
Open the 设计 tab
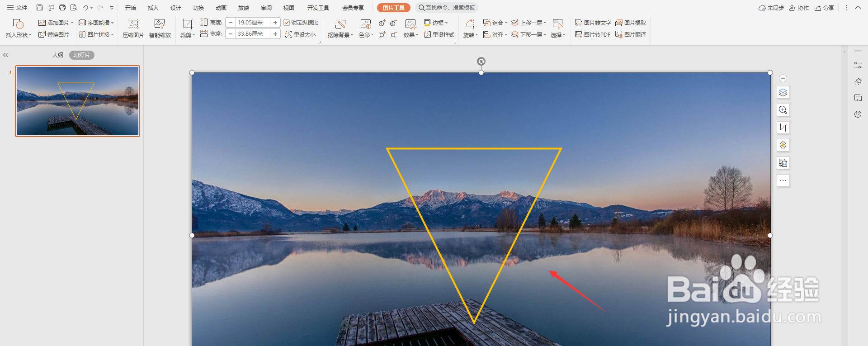click(176, 8)
